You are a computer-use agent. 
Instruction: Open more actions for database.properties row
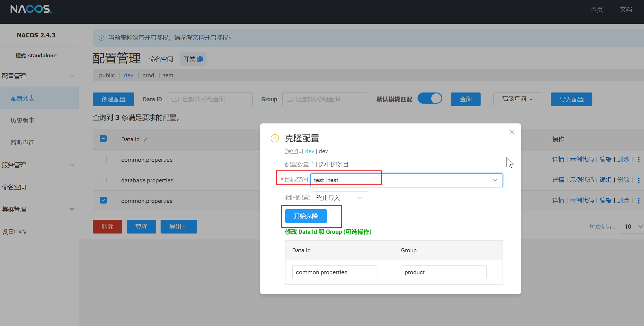639,180
